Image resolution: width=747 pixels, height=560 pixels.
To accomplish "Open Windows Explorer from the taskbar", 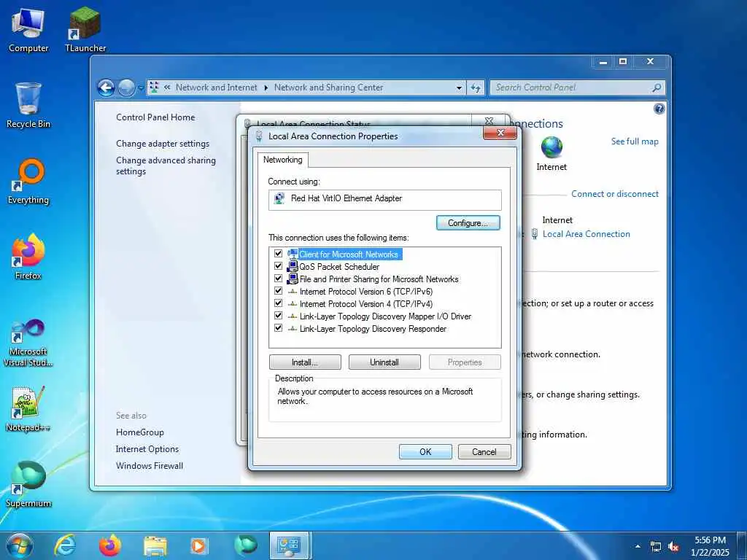I will (x=155, y=545).
